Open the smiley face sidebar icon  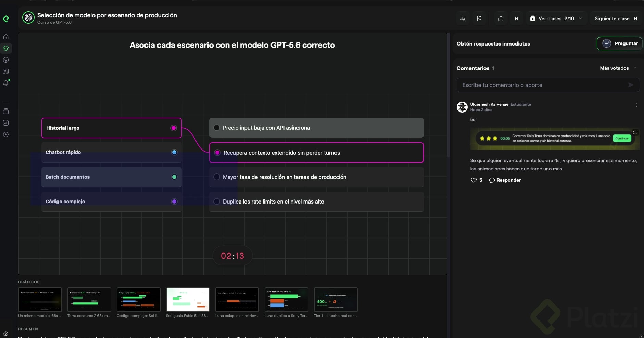pyautogui.click(x=6, y=60)
